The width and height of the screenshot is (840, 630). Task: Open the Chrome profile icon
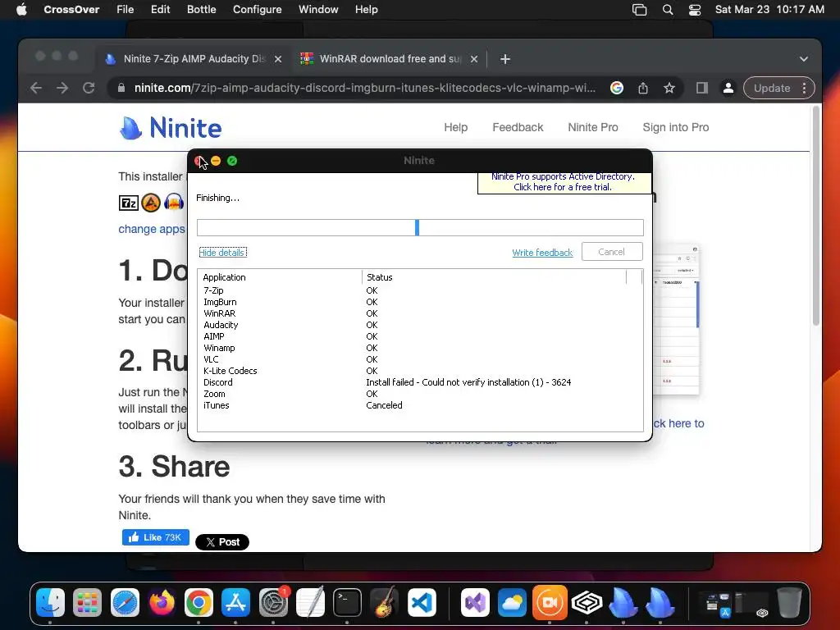[x=728, y=88]
